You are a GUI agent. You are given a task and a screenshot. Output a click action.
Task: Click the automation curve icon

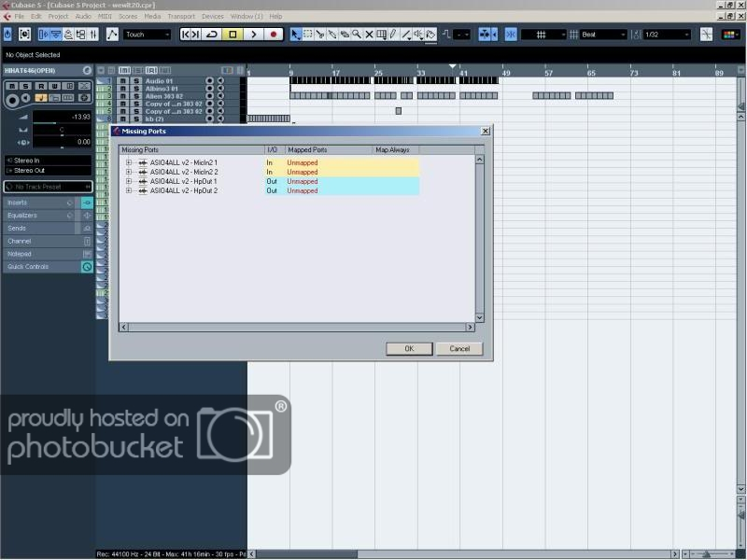(112, 35)
